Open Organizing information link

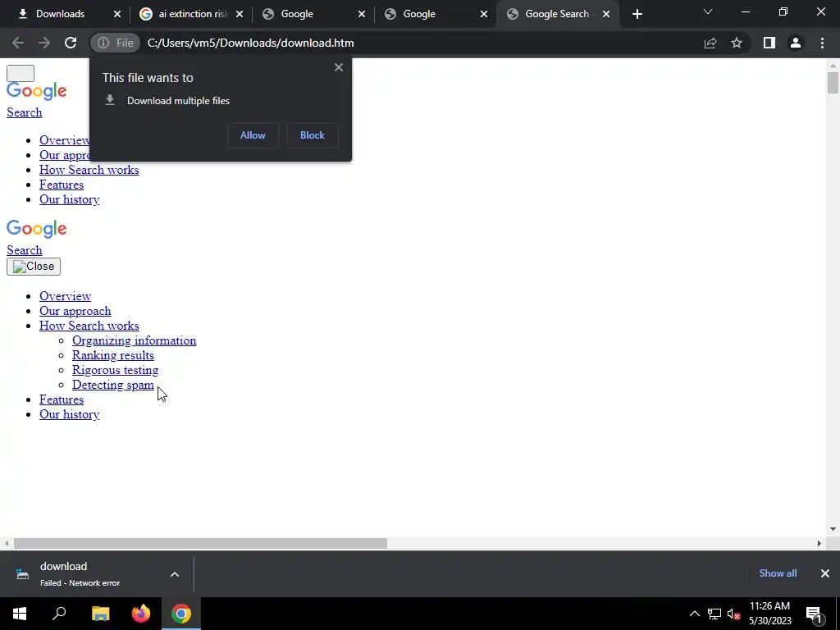click(x=134, y=340)
